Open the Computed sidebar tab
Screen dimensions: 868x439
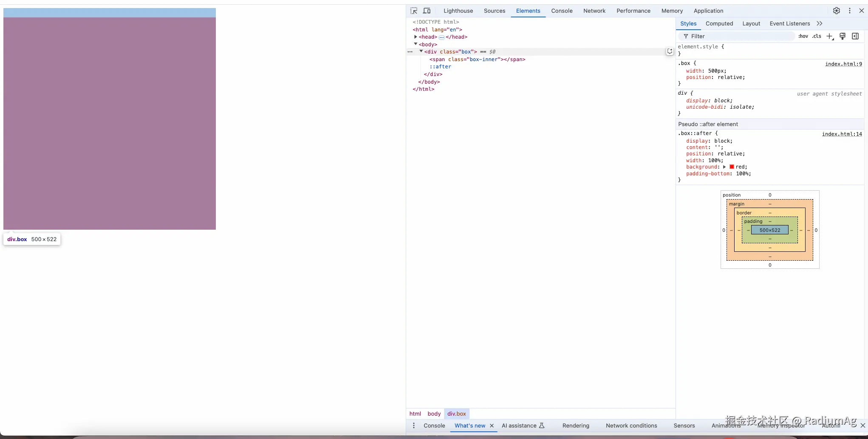click(719, 23)
